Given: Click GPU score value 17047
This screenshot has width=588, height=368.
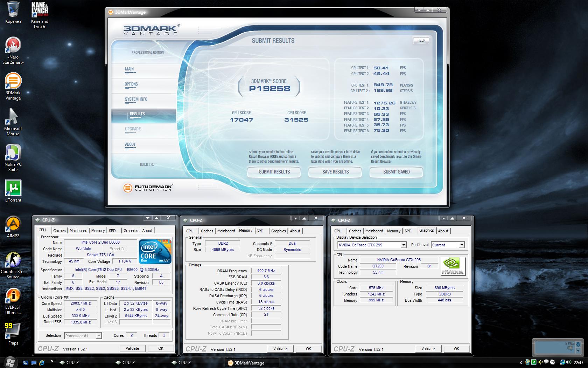Looking at the screenshot, I should coord(241,120).
